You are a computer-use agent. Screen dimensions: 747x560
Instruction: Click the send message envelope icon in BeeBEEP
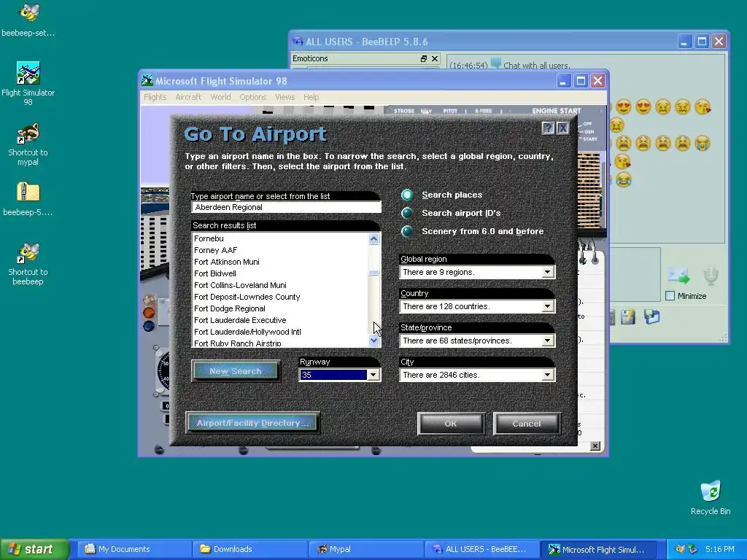coord(678,275)
